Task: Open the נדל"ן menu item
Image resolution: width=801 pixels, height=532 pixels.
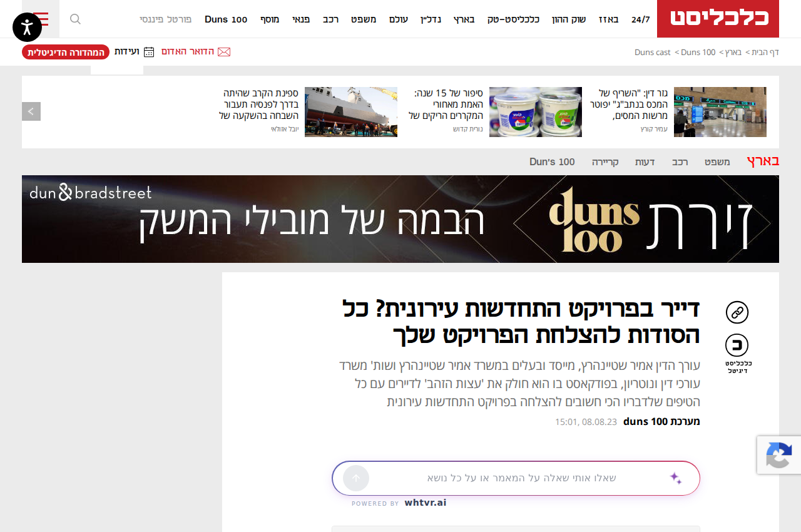Action: 431,19
